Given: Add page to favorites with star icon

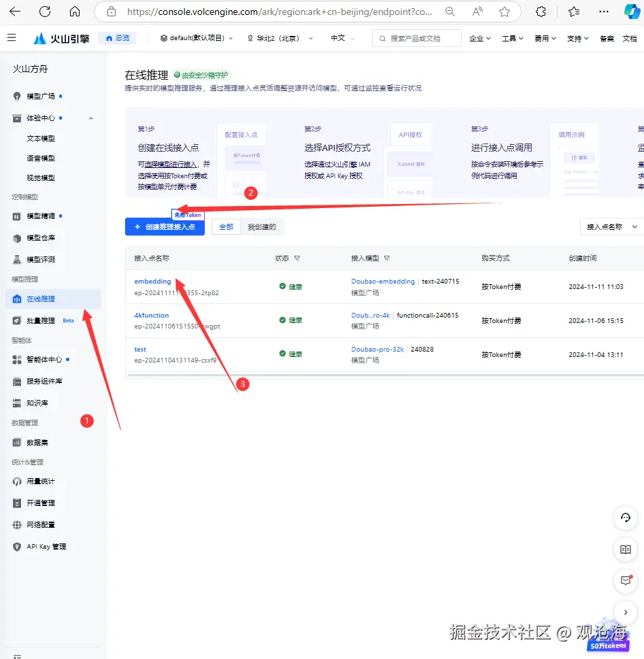Looking at the screenshot, I should pos(505,12).
